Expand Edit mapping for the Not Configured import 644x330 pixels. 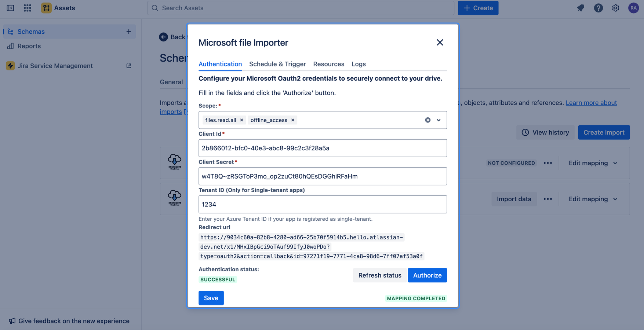pos(593,163)
